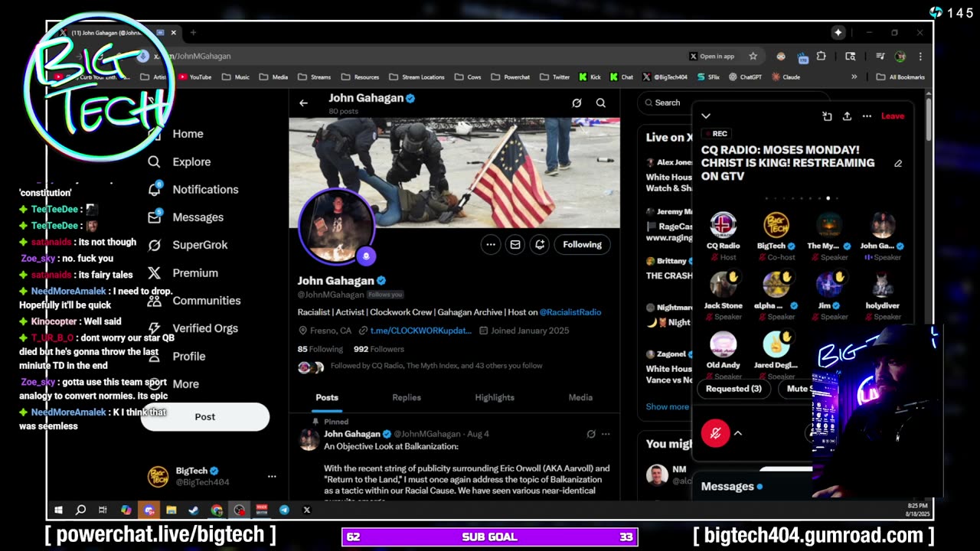The width and height of the screenshot is (980, 551).
Task: Select Jack Stone speaker avatar
Action: pyautogui.click(x=724, y=285)
